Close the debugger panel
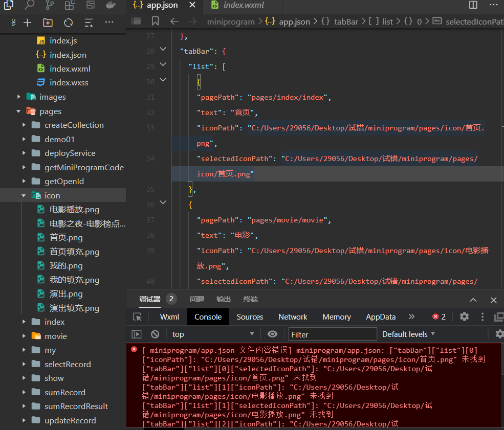This screenshot has height=430, width=504. point(494,300)
